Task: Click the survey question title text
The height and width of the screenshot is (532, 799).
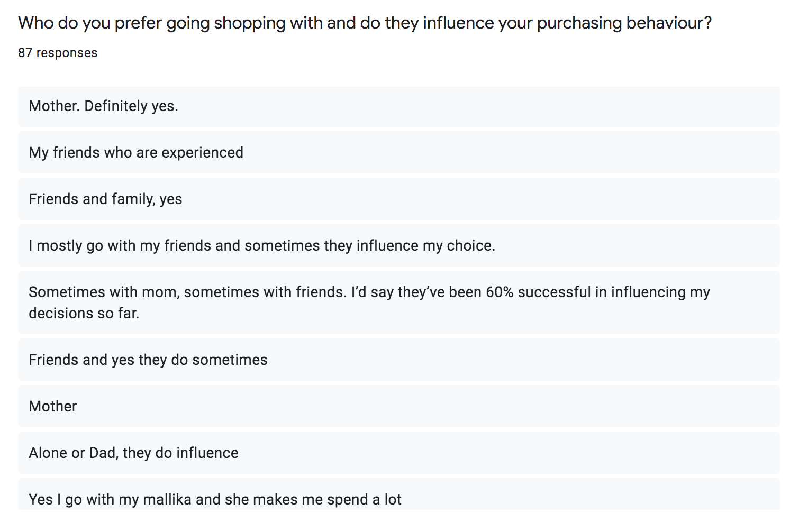Action: [365, 23]
